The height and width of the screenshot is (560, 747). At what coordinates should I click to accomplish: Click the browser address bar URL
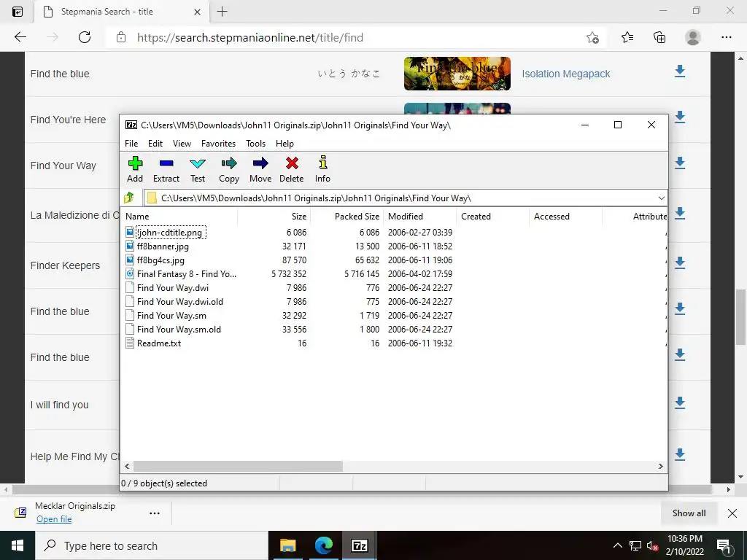(x=250, y=37)
